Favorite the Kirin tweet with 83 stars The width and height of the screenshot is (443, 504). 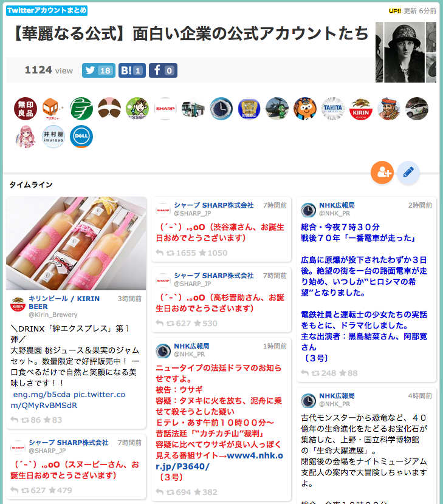[53, 420]
